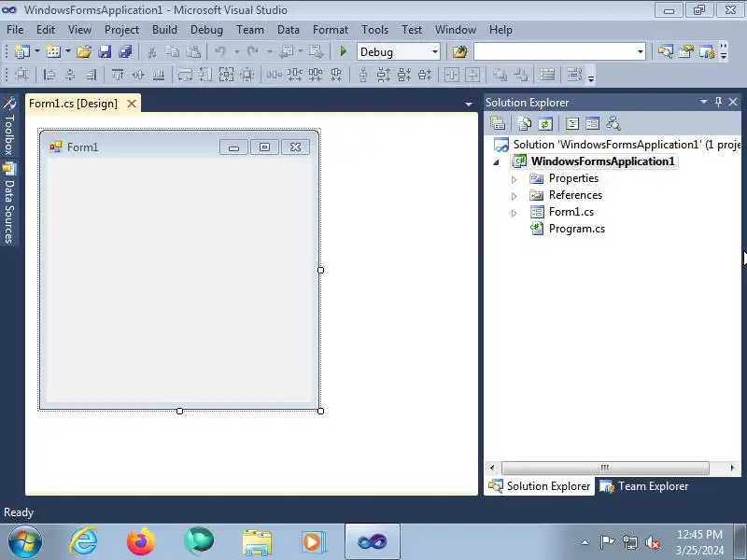
Task: Click the Show All Files icon in Solution Explorer
Action: (x=525, y=124)
